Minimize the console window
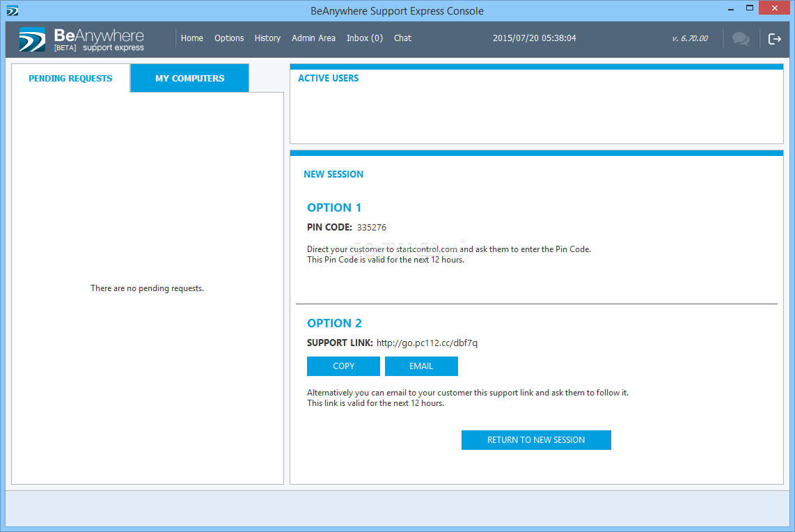This screenshot has height=532, width=795. [x=731, y=8]
